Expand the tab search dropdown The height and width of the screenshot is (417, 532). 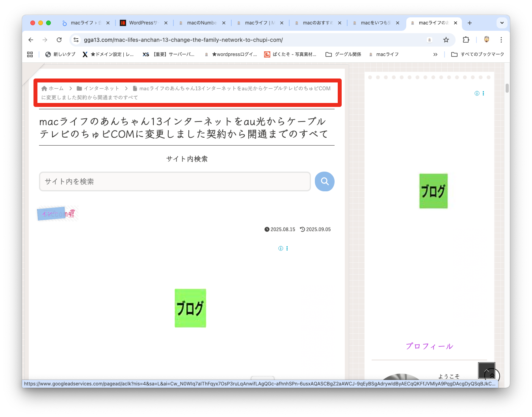[x=502, y=23]
